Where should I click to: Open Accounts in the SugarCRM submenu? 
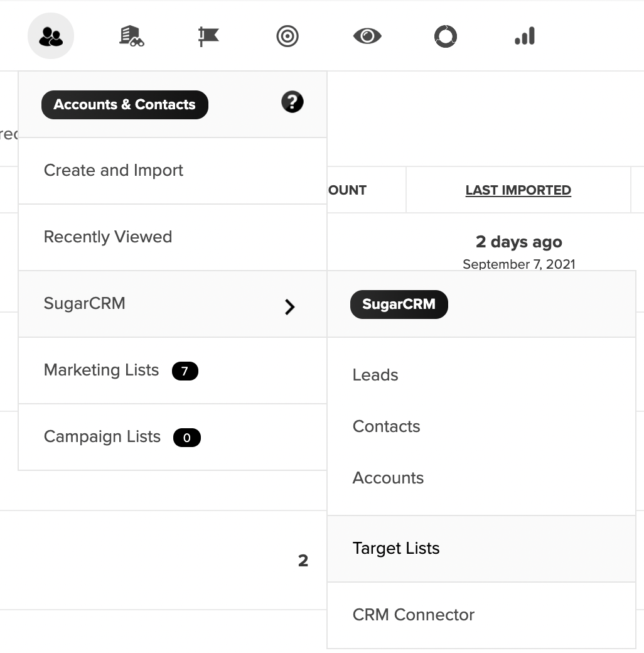pyautogui.click(x=388, y=478)
